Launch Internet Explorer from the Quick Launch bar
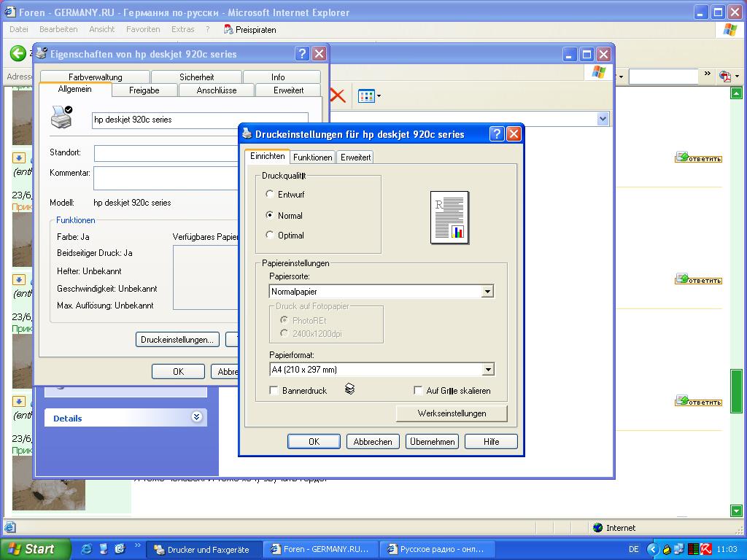747x560 pixels. pyautogui.click(x=87, y=548)
